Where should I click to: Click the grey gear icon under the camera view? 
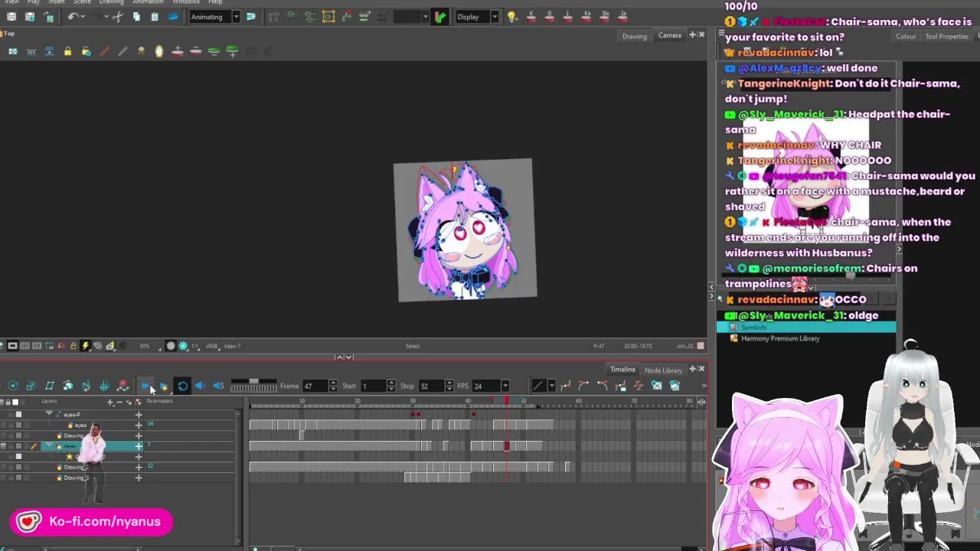[x=171, y=346]
